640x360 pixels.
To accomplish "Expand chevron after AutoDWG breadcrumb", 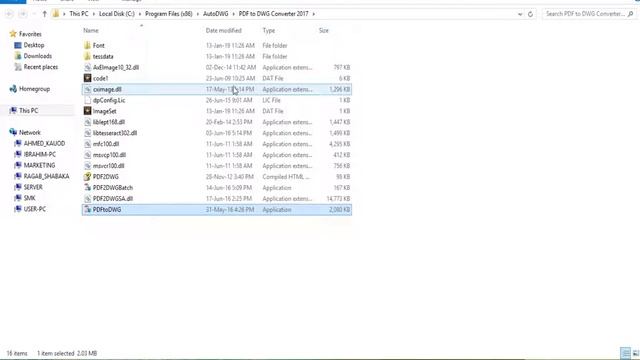I will 233,14.
